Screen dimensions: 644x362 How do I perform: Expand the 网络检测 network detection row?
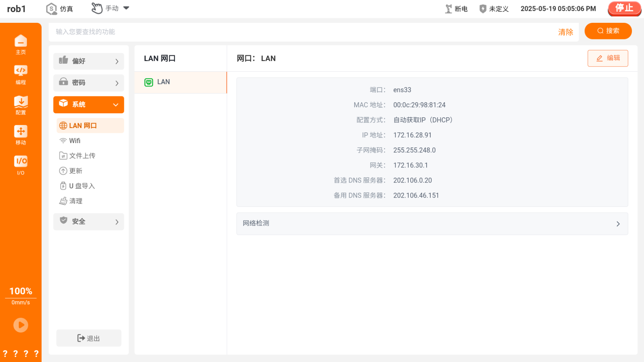[x=432, y=224]
